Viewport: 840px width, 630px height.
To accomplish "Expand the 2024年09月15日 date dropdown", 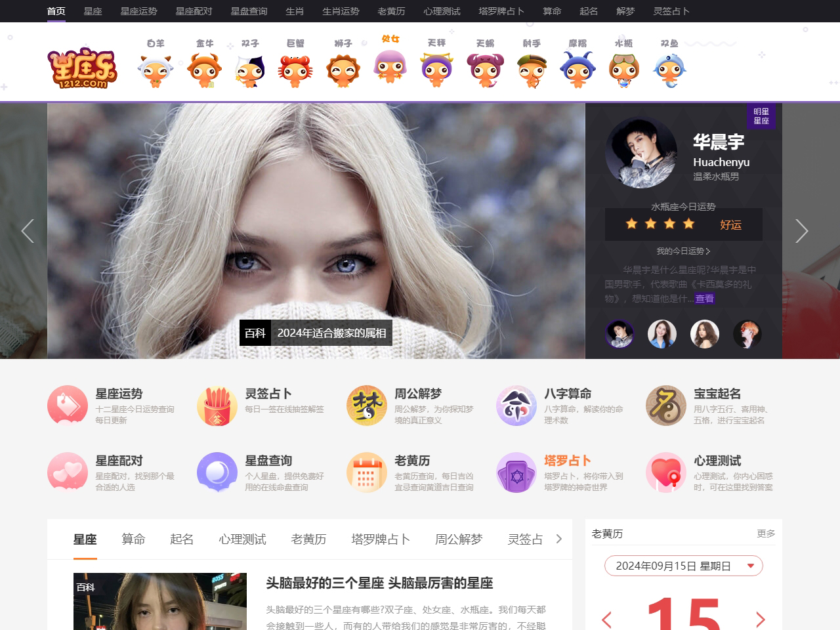I will tap(751, 566).
